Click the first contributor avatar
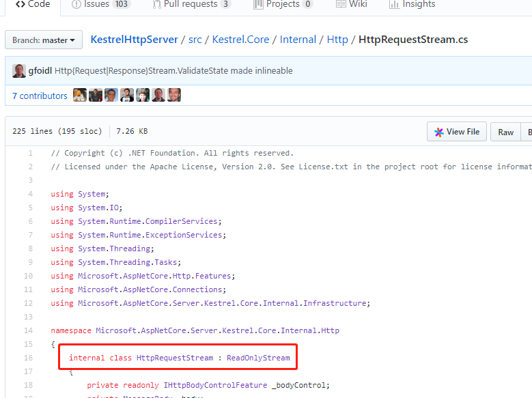The height and width of the screenshot is (398, 532). (x=80, y=95)
